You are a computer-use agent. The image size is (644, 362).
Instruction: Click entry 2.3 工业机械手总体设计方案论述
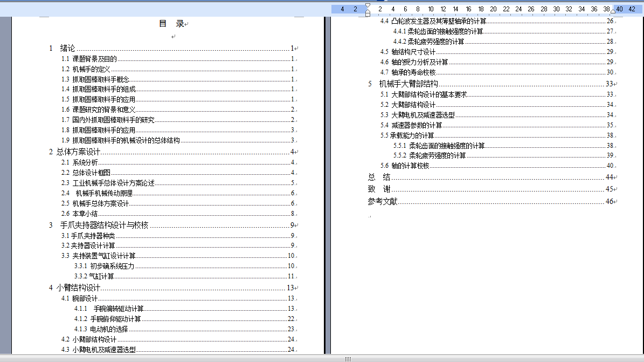coord(178,183)
